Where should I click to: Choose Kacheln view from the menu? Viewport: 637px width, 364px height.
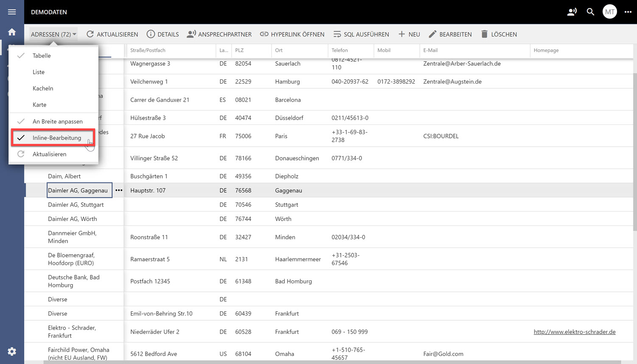tap(43, 88)
